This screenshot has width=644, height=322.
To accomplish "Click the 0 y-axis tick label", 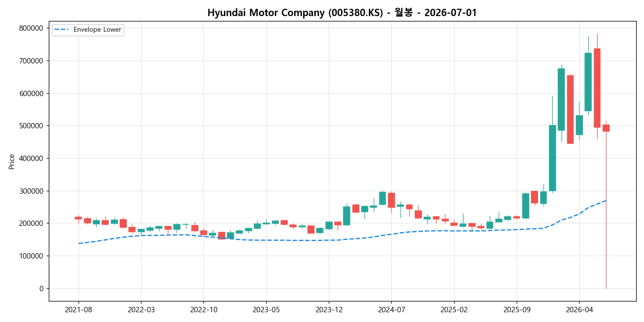I will click(x=41, y=289).
